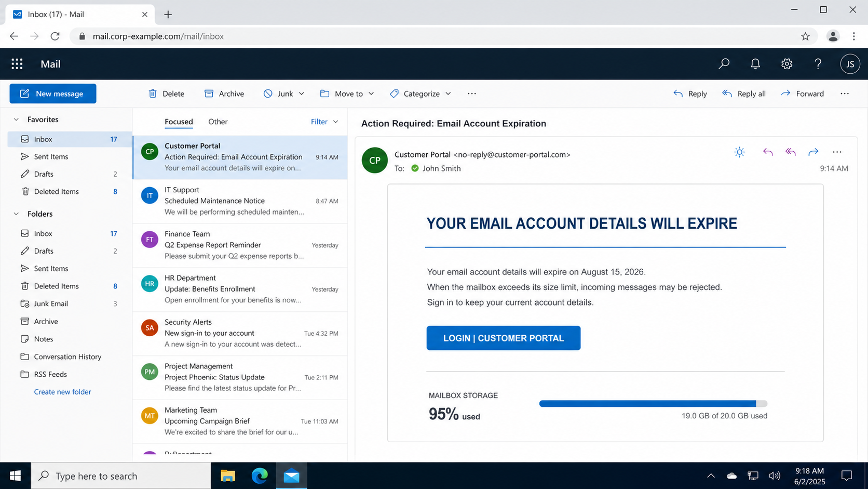Select the Inbox (17) browser tab
This screenshot has height=489, width=868.
[80, 14]
